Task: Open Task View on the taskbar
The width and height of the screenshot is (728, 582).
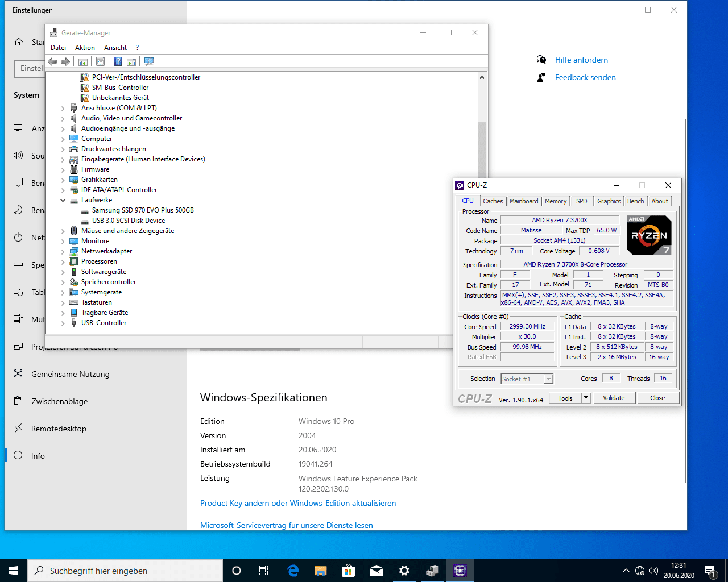Action: tap(264, 571)
